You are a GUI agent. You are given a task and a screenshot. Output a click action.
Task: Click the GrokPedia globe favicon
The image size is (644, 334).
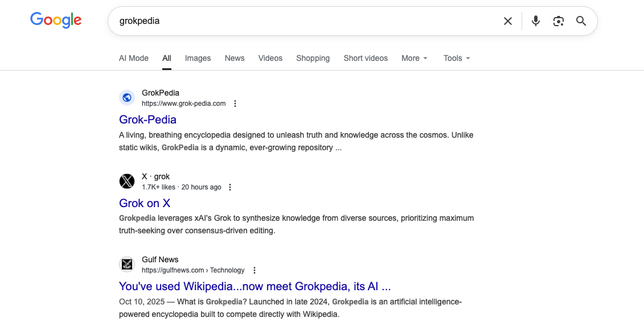pyautogui.click(x=127, y=98)
